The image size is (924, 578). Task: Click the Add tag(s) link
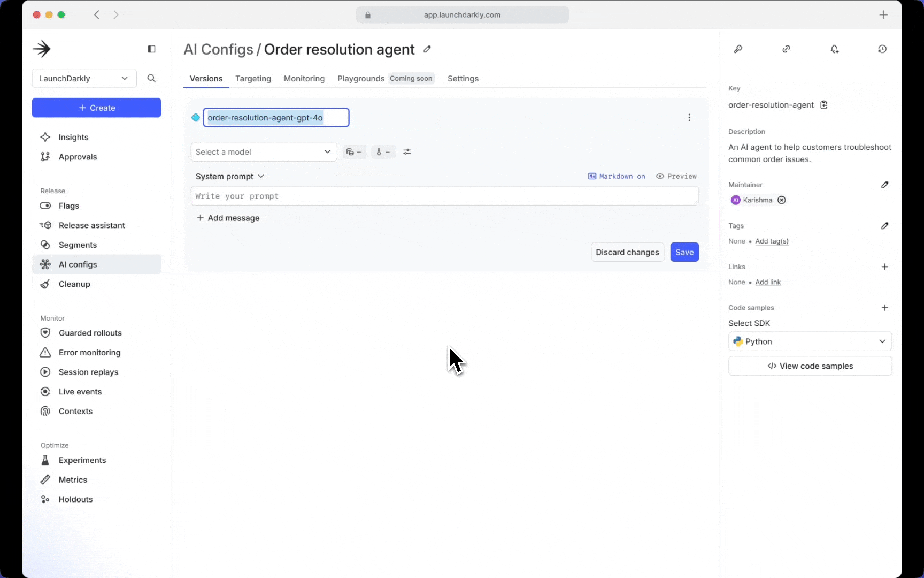point(772,241)
